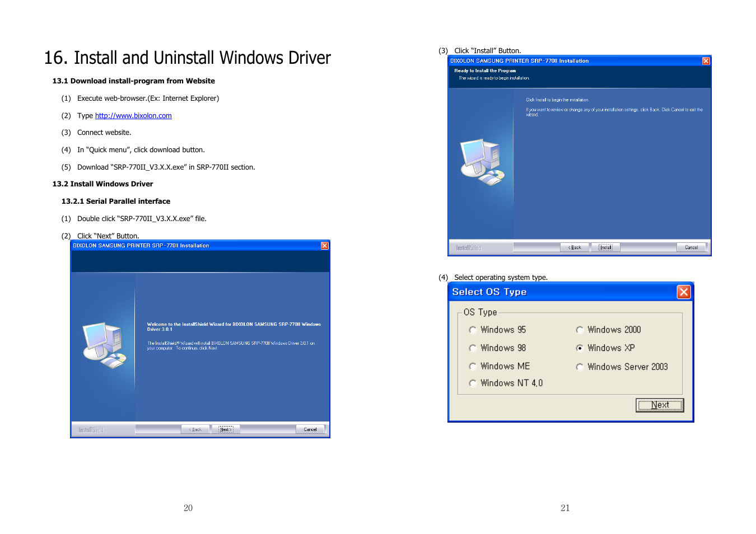This screenshot has height=534, width=756.
Task: Click page number 21
Action: tap(565, 508)
